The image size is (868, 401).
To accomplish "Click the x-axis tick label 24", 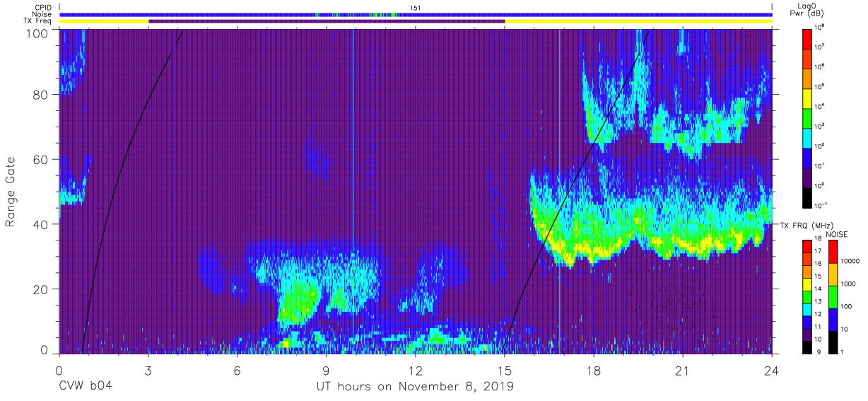I will pos(772,371).
